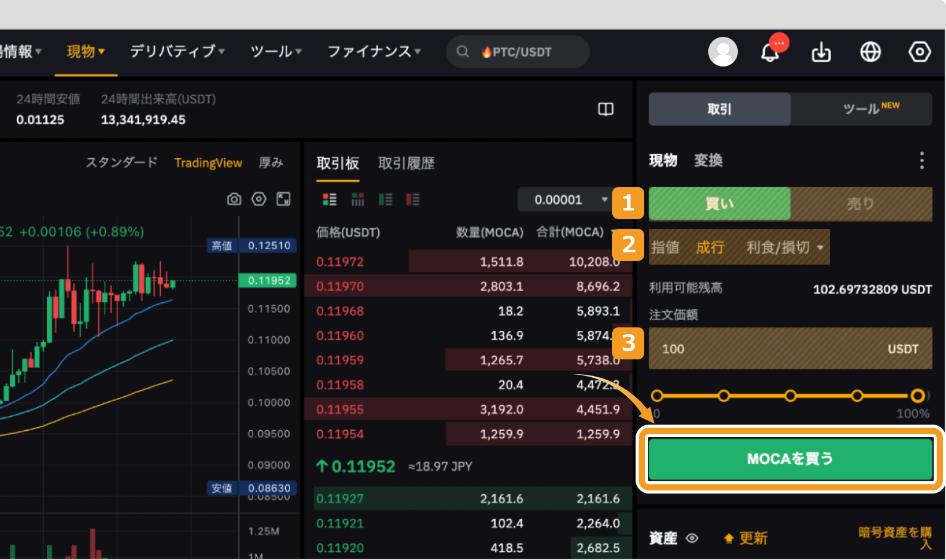The image size is (946, 560).
Task: Switch order type to 指値
Action: (x=665, y=247)
